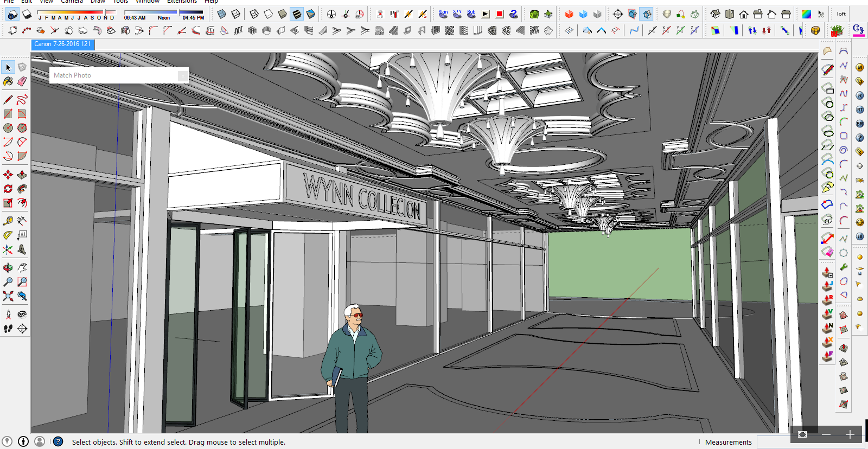The image size is (868, 449).
Task: Select the Position Camera tool
Action: coord(8,315)
